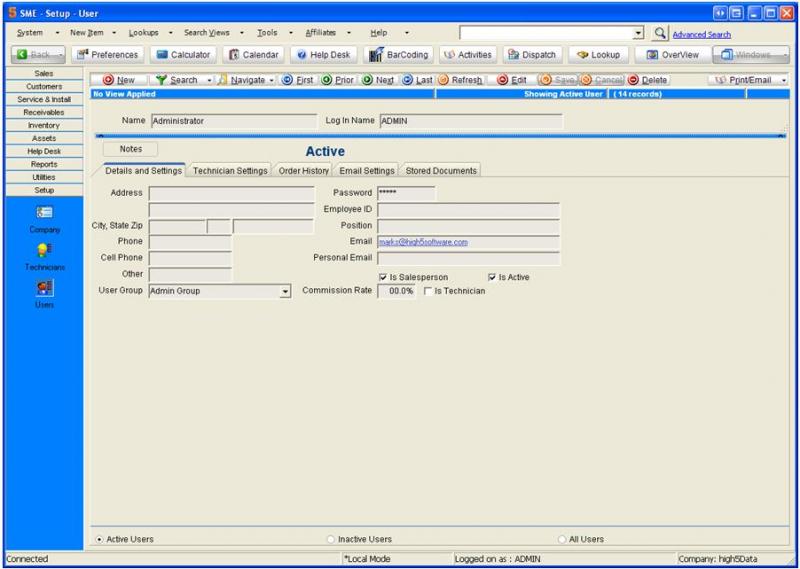
Task: Open the Receivables sidebar section
Action: coord(44,112)
